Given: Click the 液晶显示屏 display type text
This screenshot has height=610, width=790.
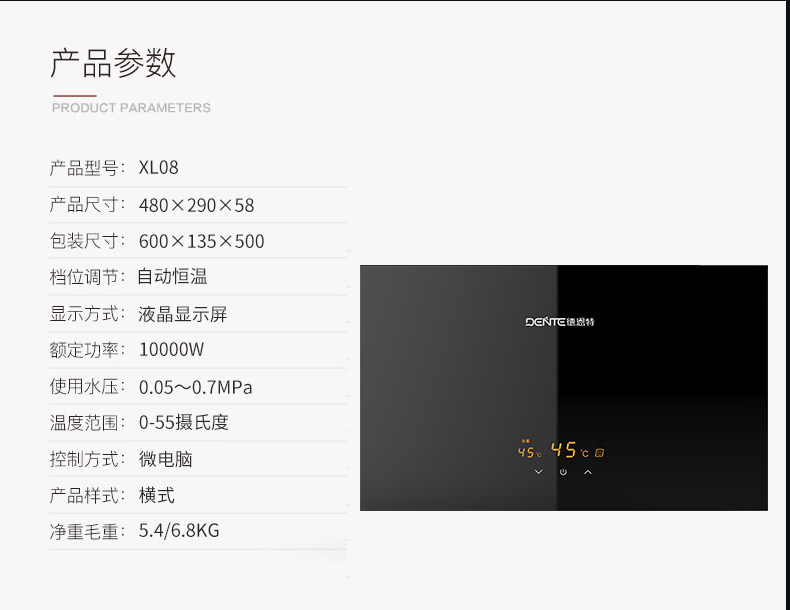Looking at the screenshot, I should click(182, 314).
